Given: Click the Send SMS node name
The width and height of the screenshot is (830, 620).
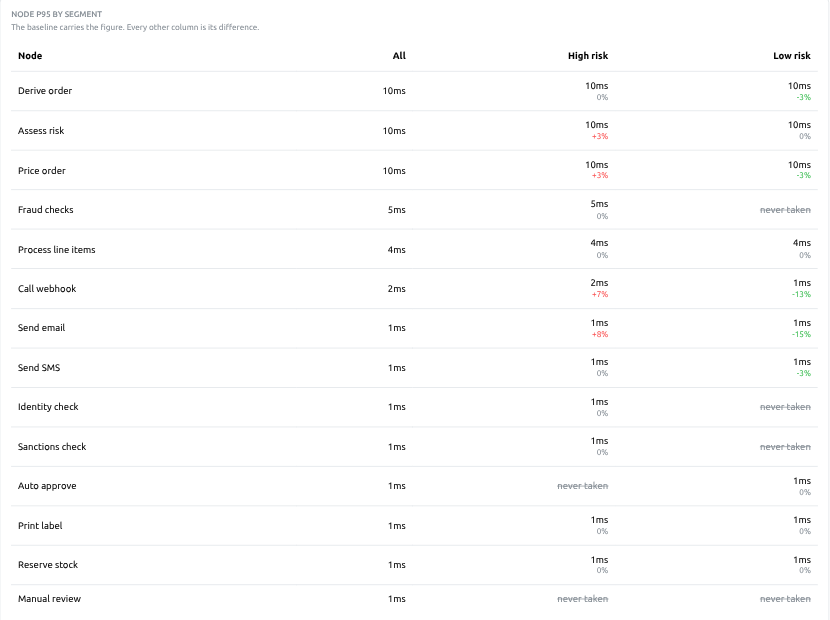Looking at the screenshot, I should [x=39, y=367].
